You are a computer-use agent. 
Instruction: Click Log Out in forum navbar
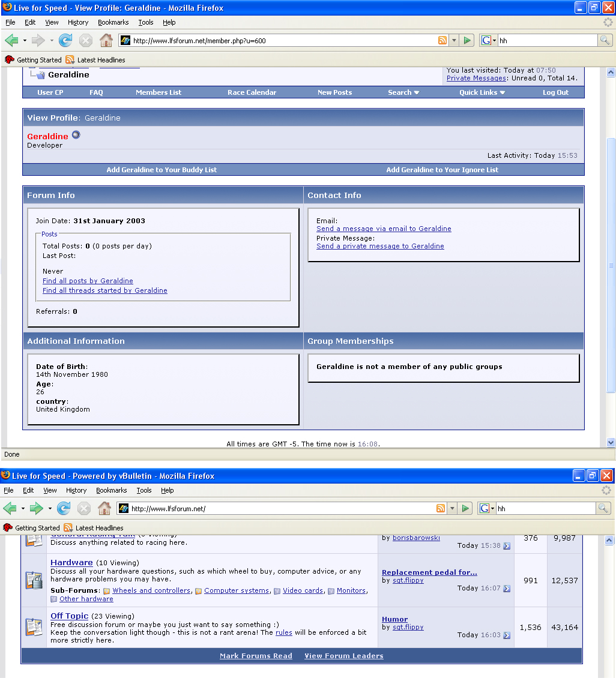(555, 92)
